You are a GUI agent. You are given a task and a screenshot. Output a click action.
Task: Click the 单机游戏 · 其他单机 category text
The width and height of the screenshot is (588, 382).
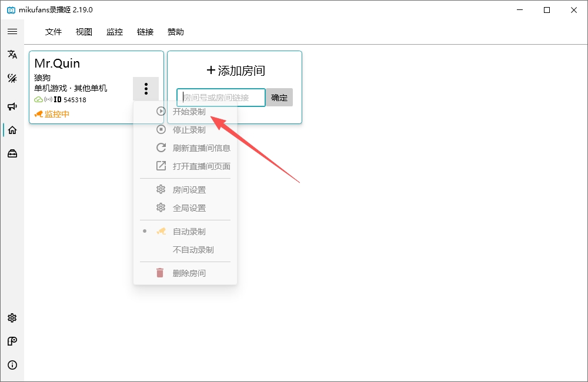pyautogui.click(x=71, y=88)
